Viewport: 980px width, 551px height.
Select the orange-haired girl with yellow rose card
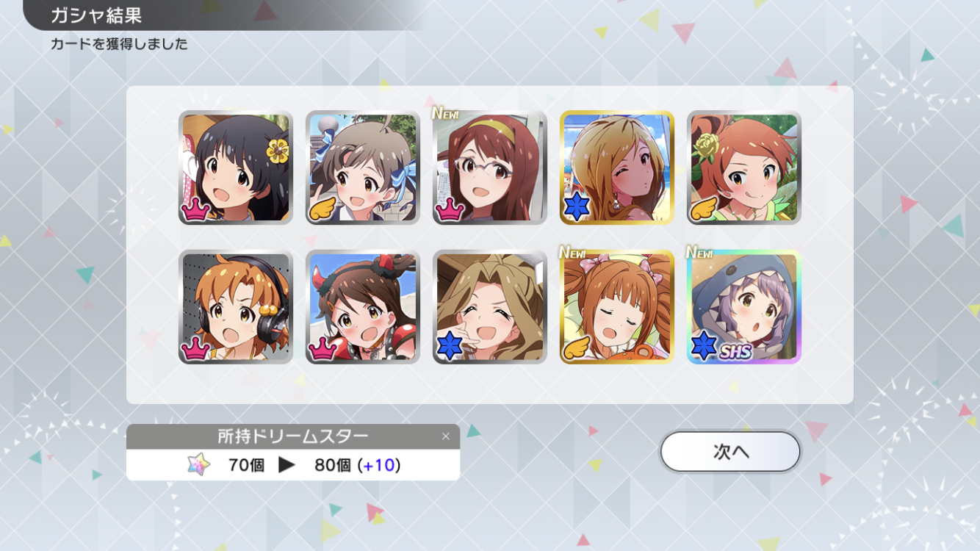744,168
